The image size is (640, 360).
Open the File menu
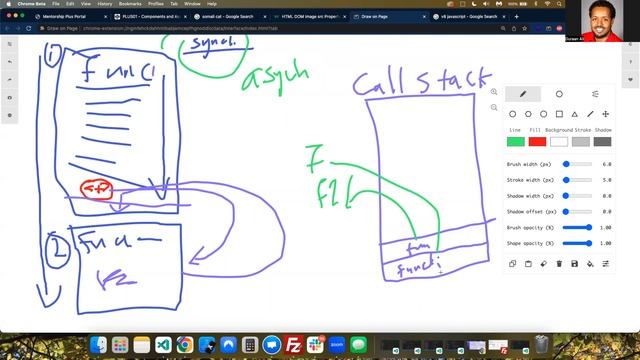tap(56, 4)
